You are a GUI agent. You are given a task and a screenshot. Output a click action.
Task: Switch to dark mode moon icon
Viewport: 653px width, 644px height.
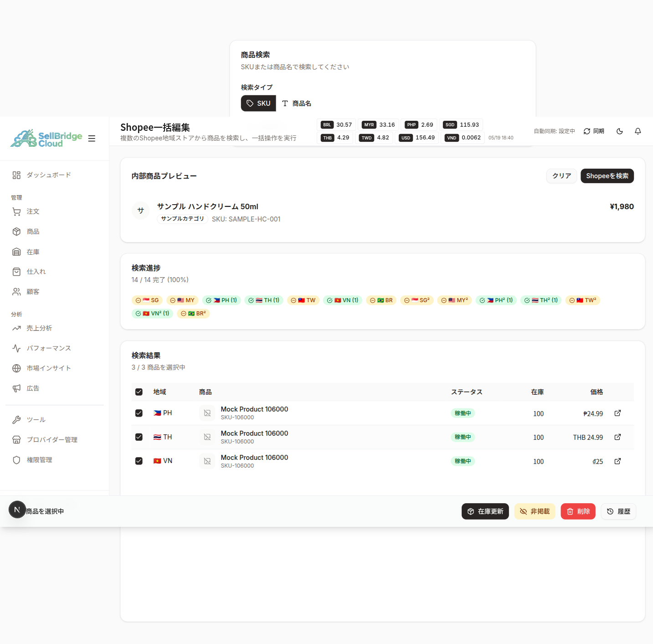pos(620,131)
